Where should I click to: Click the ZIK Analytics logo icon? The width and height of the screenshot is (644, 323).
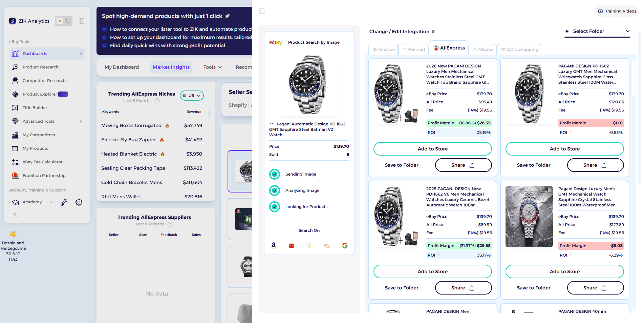[x=13, y=21]
